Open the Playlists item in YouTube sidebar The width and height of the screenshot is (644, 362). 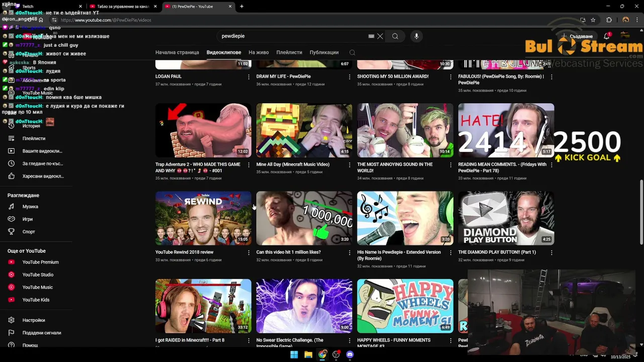tap(34, 138)
